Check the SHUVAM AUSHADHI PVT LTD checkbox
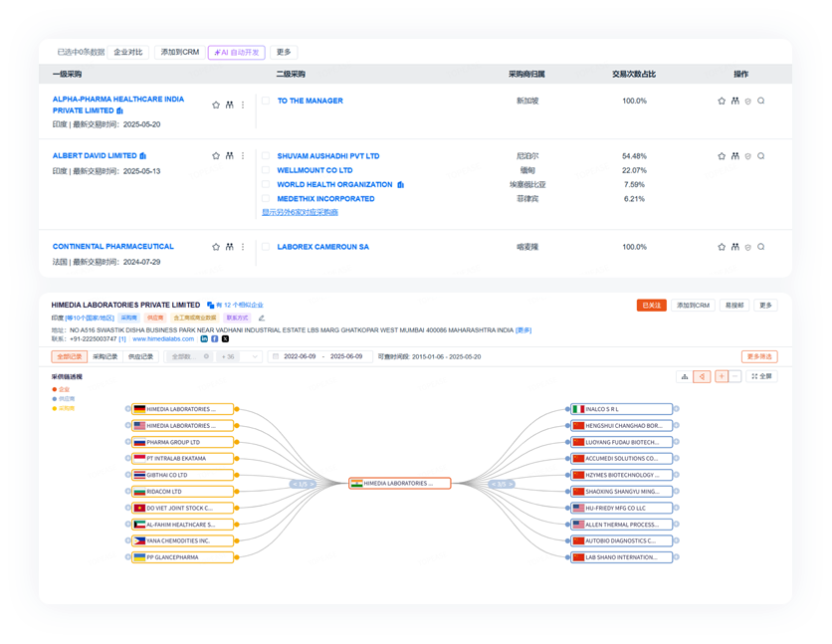 tap(266, 156)
